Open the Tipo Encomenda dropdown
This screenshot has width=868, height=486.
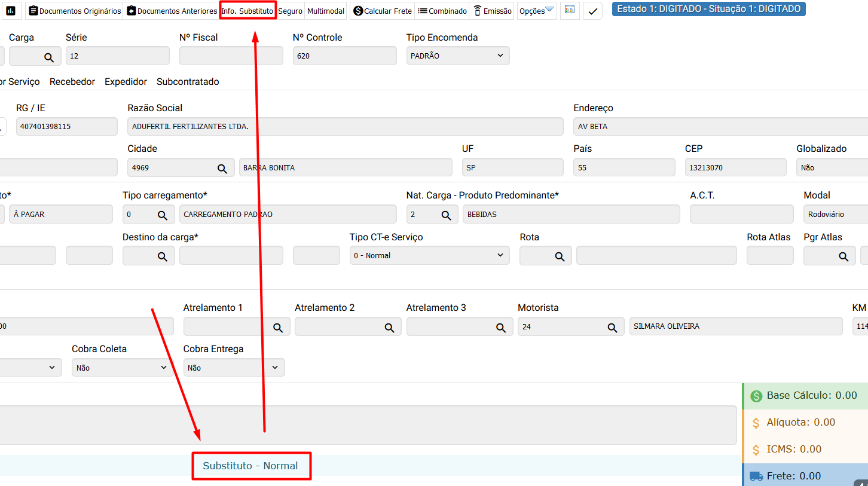tap(458, 56)
